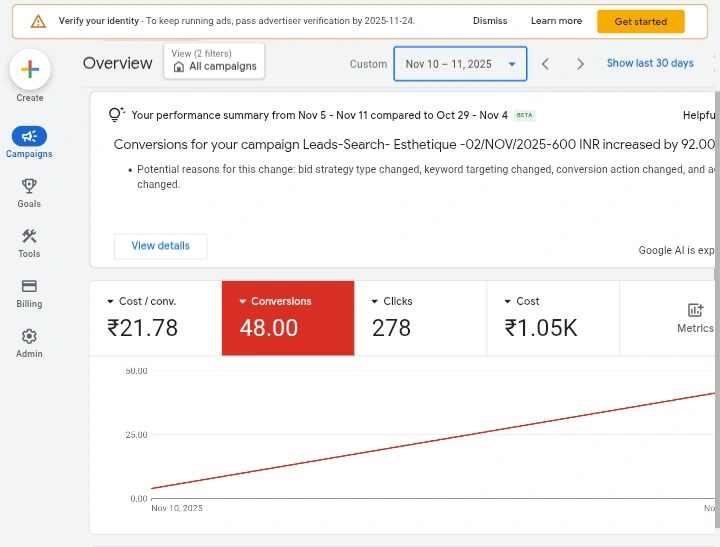Go to next date range arrow
Screen dimensions: 720x547
point(580,64)
